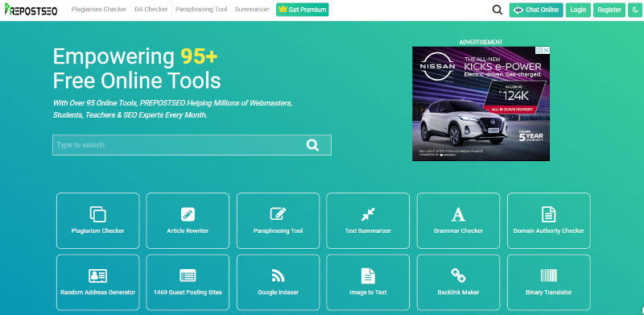Click the search icon in the tool search box
Viewport: 644px width, 315px height.
point(312,145)
